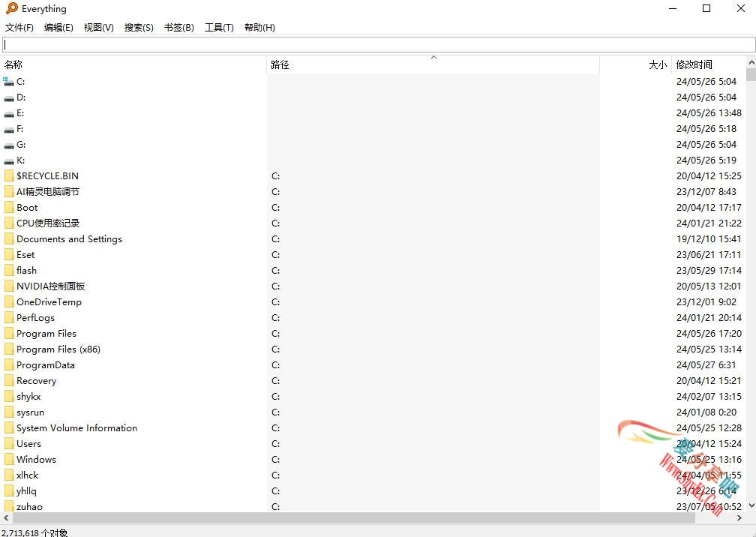Select the Documents and Settings row
The height and width of the screenshot is (537, 756).
click(x=373, y=239)
